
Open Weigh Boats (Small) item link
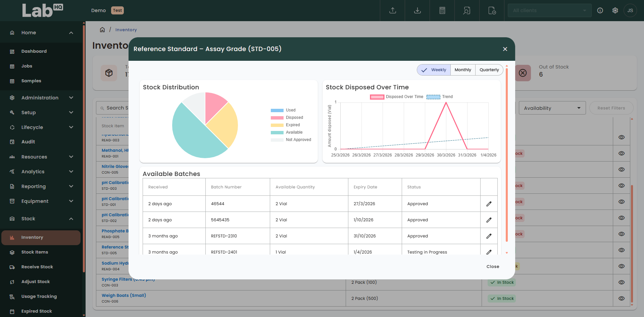click(x=123, y=296)
